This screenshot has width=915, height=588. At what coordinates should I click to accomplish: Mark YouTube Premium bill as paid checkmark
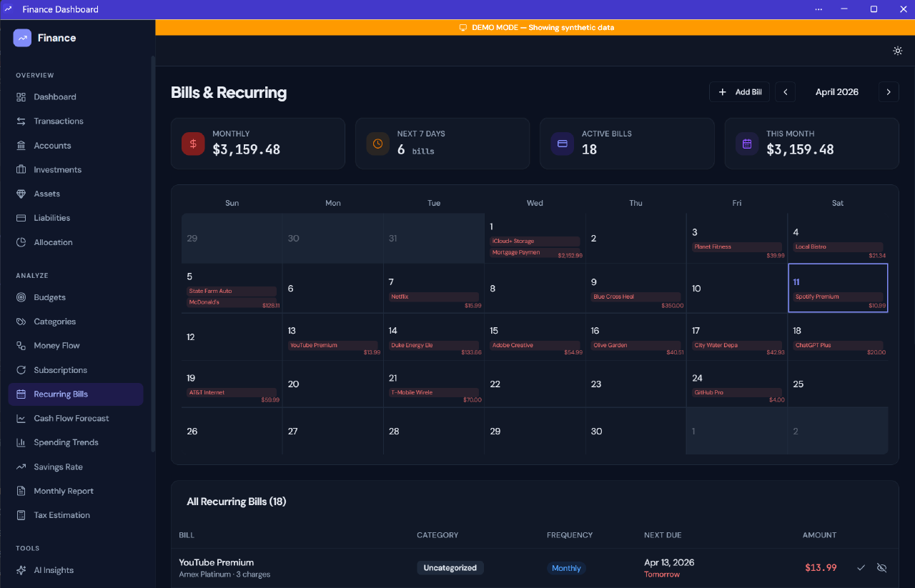(861, 568)
